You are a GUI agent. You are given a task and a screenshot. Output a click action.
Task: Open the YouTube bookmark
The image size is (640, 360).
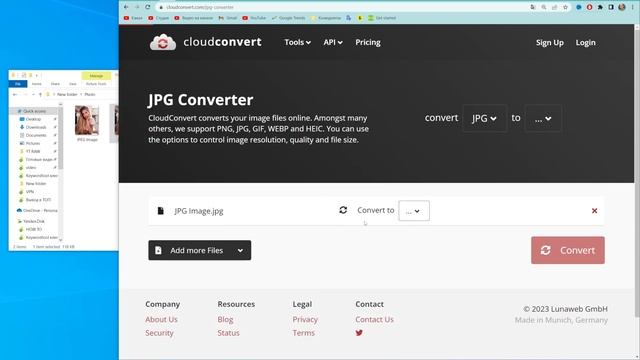coord(254,18)
